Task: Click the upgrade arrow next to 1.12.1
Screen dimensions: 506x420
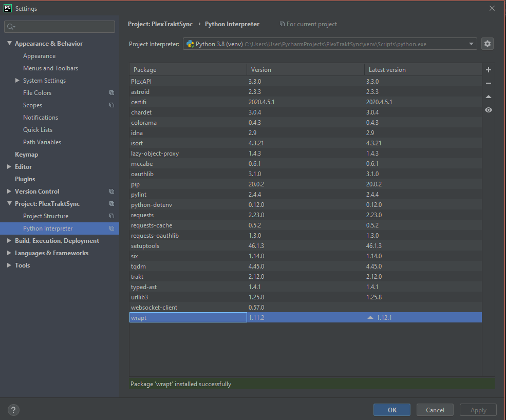Action: [370, 318]
